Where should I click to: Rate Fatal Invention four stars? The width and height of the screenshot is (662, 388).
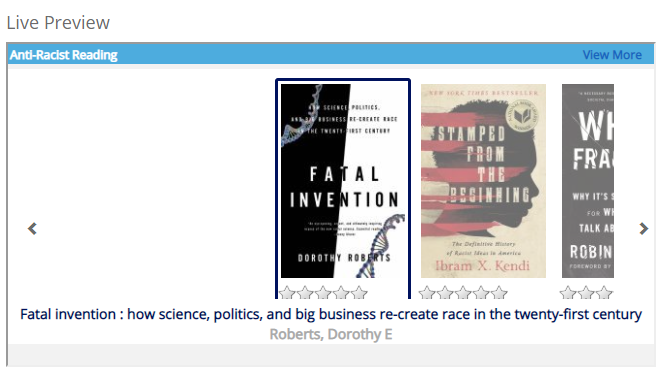pyautogui.click(x=342, y=293)
